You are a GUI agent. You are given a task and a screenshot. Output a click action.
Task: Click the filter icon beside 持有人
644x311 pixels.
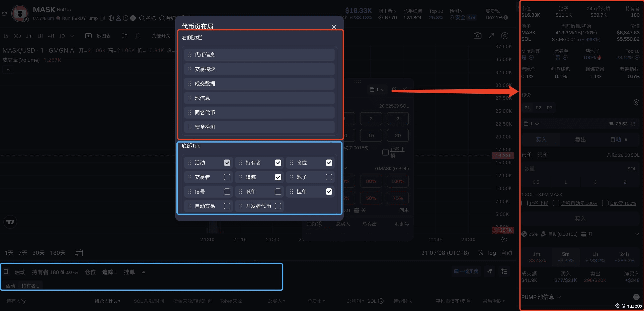click(24, 301)
